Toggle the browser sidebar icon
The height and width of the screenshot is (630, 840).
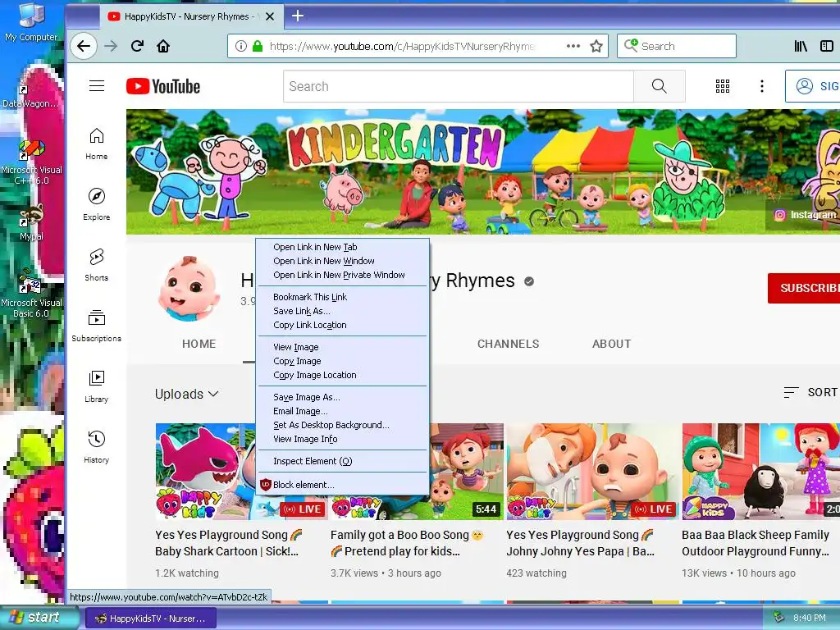(x=827, y=46)
